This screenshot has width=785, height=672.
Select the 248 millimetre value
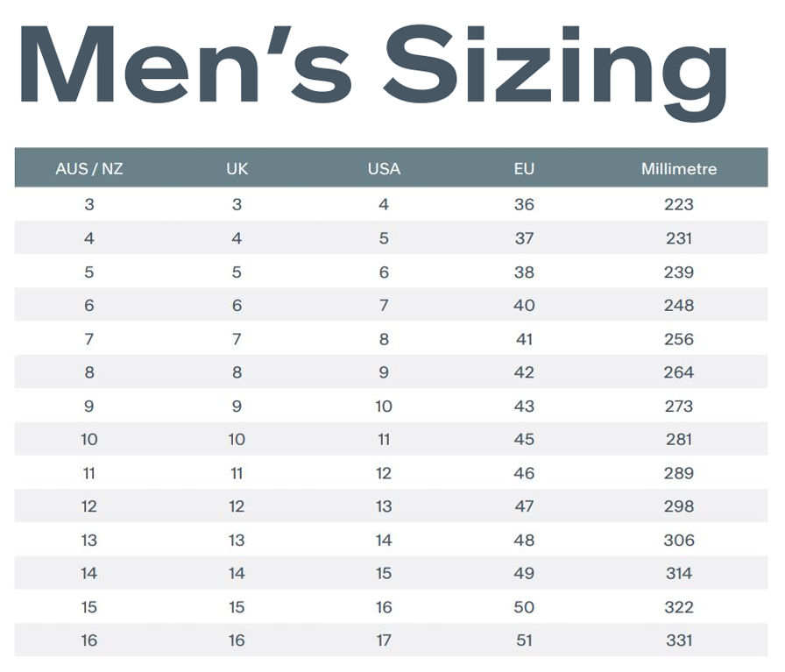pyautogui.click(x=679, y=305)
